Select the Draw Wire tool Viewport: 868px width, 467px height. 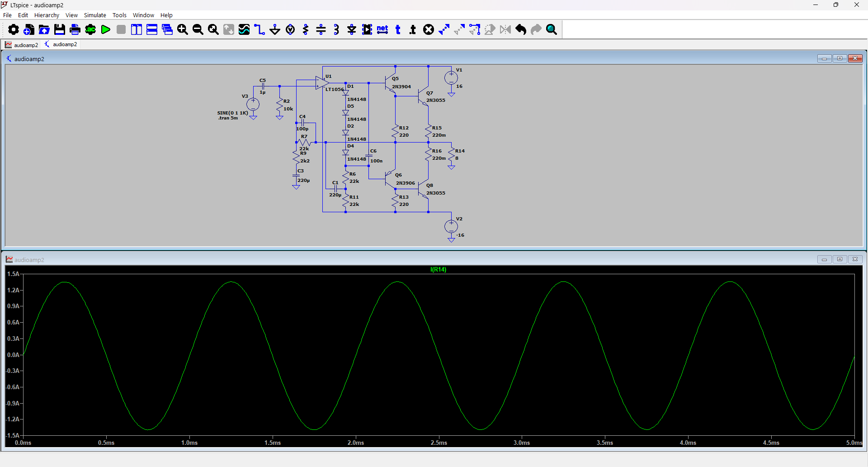click(259, 29)
